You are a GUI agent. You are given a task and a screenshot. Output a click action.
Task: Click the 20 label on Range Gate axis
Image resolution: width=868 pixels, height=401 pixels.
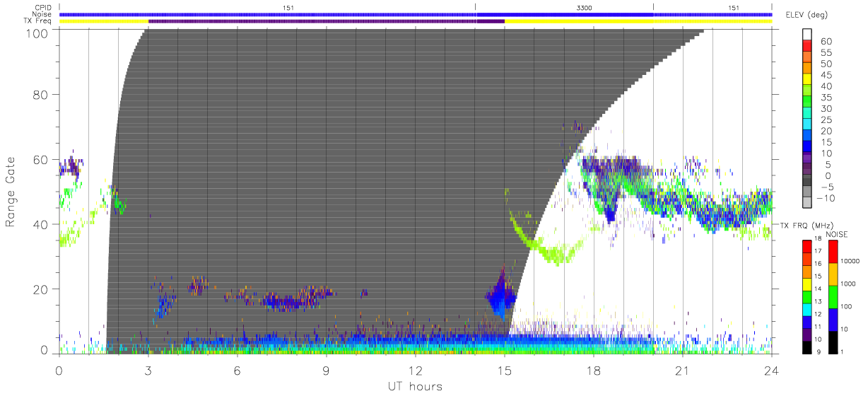point(40,289)
